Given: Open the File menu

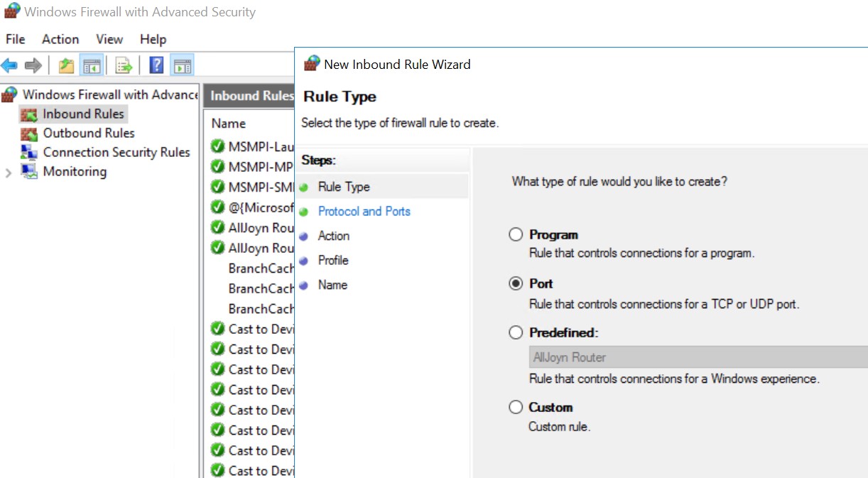Looking at the screenshot, I should click(15, 39).
